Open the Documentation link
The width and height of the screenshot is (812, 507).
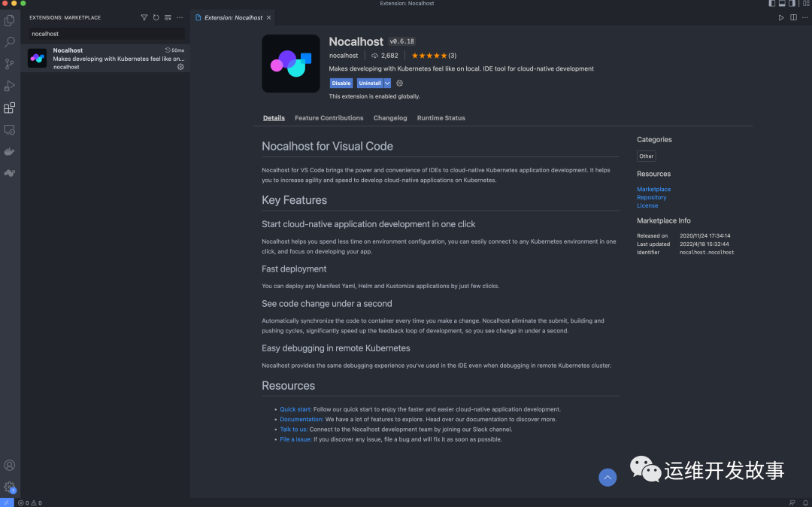click(301, 420)
